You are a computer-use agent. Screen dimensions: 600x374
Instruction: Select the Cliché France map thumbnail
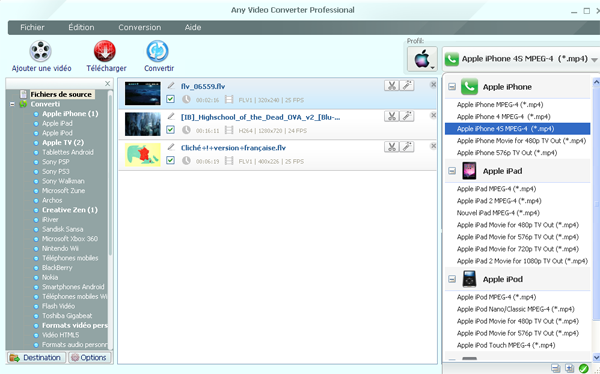[x=143, y=155]
